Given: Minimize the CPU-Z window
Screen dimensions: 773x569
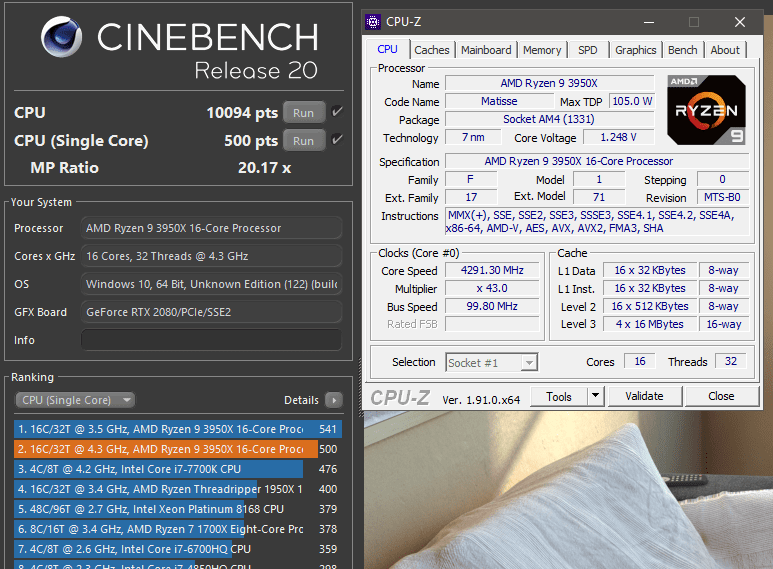Looking at the screenshot, I should coord(649,22).
